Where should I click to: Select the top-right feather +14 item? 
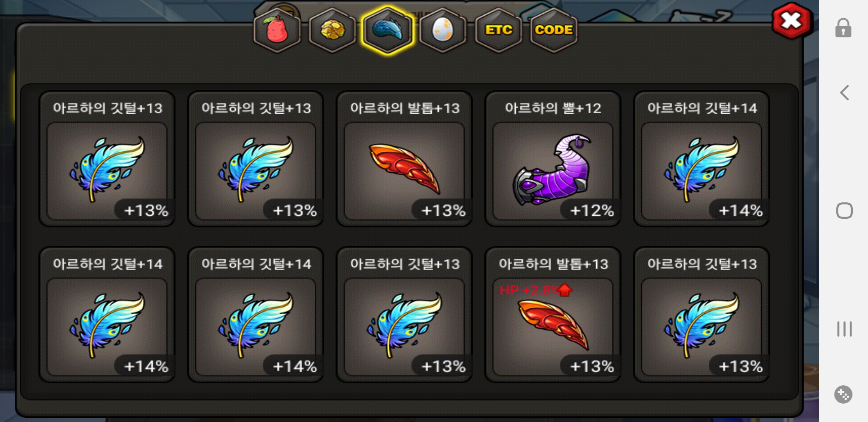click(701, 159)
